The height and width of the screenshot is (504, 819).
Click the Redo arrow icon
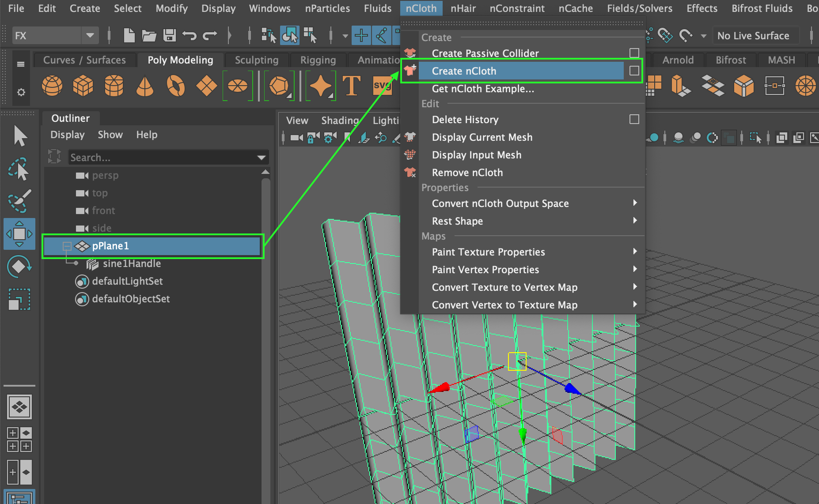[210, 35]
